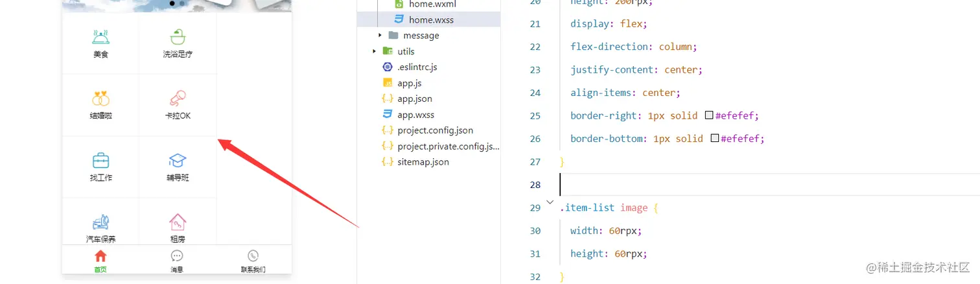
Task: Tap the 租房 house icon
Action: [178, 222]
